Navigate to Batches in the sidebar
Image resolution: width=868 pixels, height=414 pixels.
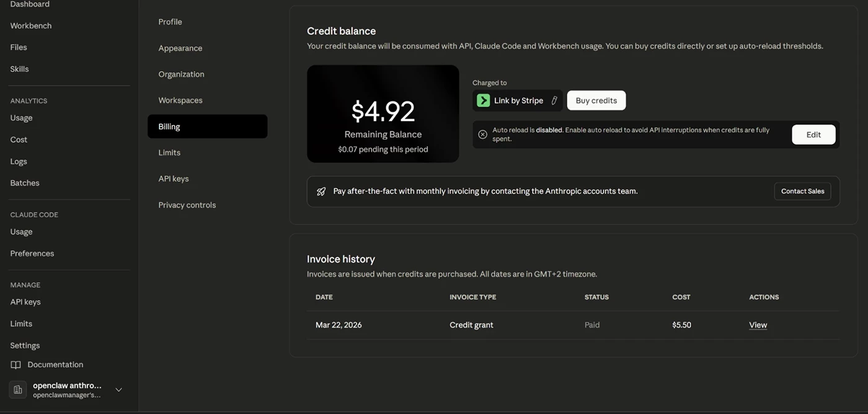click(25, 183)
